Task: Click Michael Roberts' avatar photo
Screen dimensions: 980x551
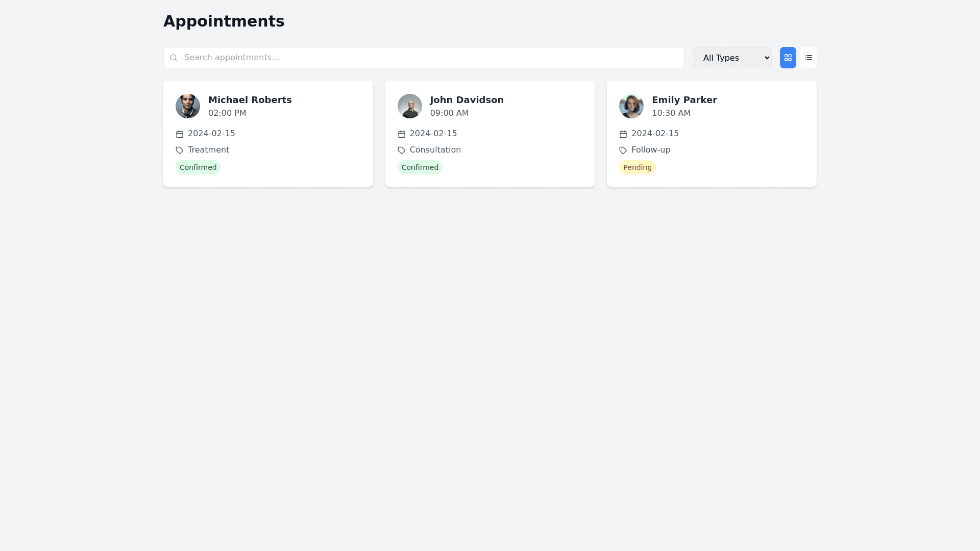Action: click(188, 106)
